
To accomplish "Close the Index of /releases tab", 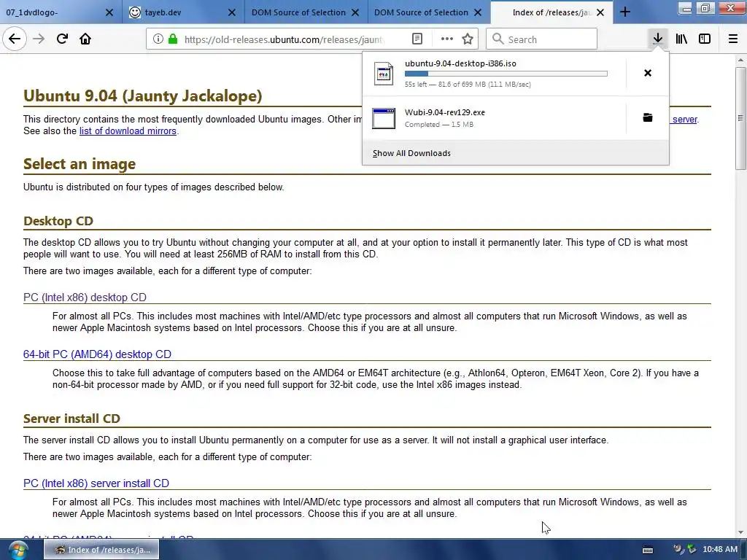I will 600,12.
